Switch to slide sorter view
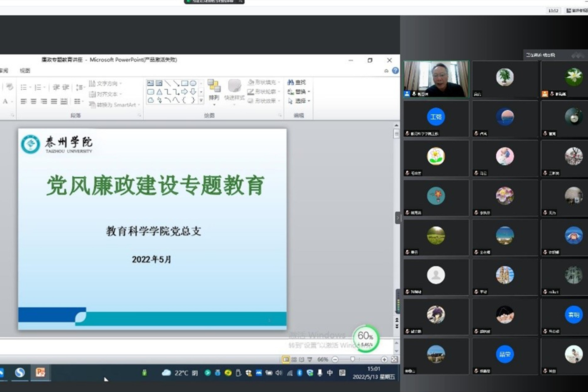588x392 pixels. coord(294,359)
